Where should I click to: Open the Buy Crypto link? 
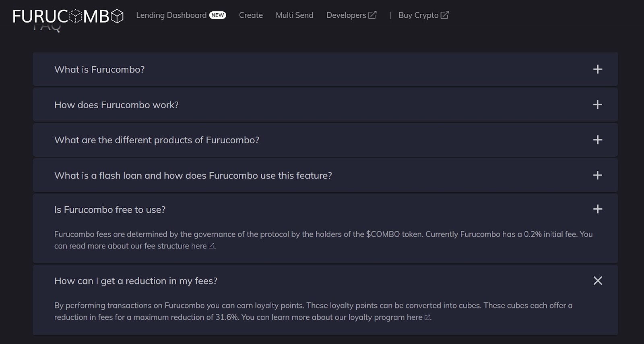pyautogui.click(x=423, y=15)
